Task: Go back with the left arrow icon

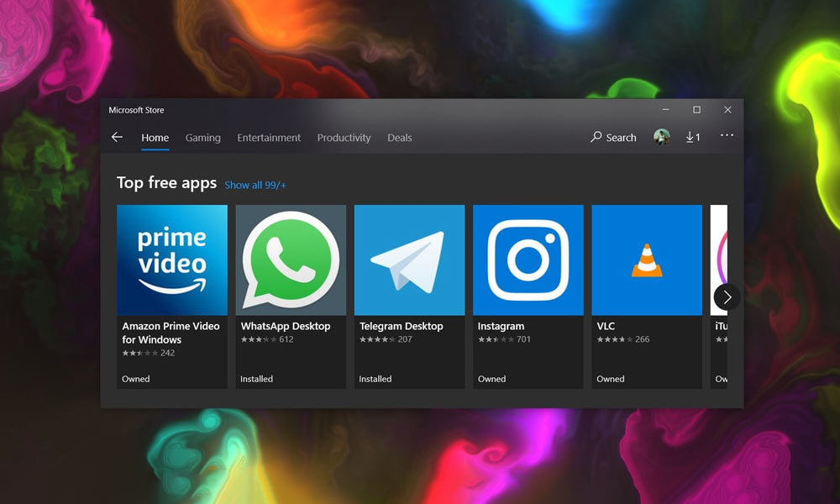Action: coord(117,137)
